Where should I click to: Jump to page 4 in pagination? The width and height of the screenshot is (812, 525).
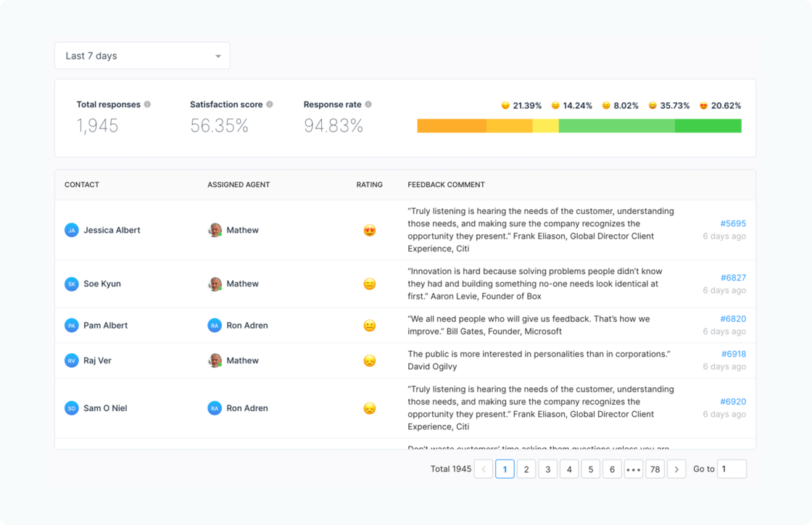(569, 469)
